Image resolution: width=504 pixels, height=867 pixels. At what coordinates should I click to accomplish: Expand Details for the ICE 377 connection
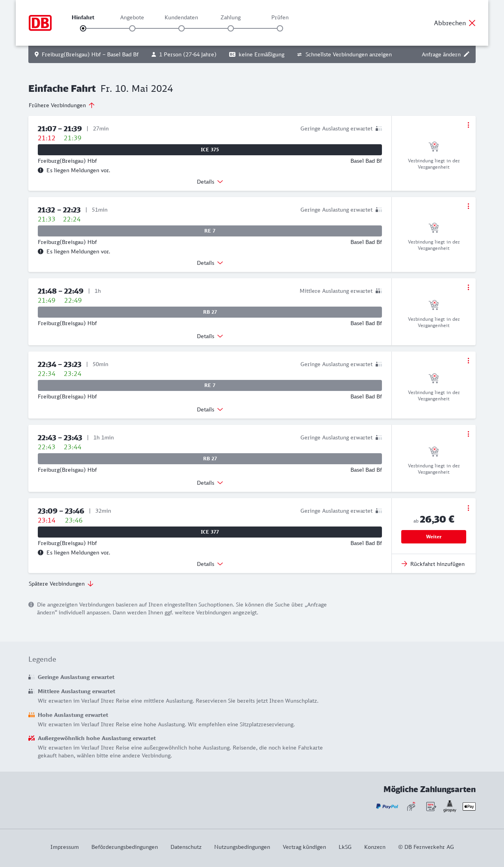click(210, 564)
